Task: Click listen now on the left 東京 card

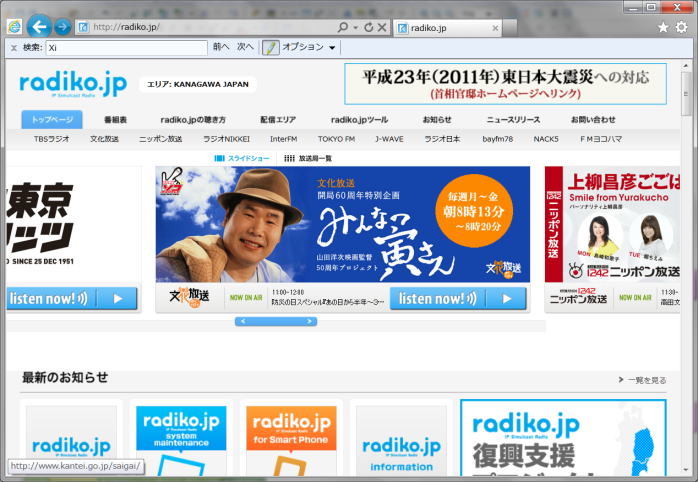Action: tap(72, 298)
